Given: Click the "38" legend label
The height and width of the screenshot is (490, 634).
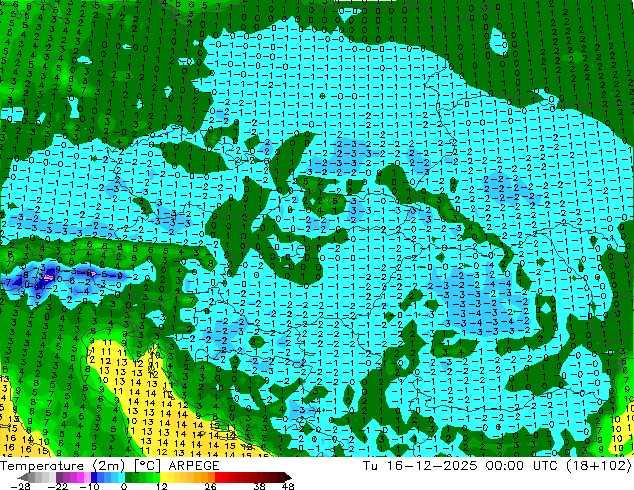Looking at the screenshot, I should tap(260, 486).
